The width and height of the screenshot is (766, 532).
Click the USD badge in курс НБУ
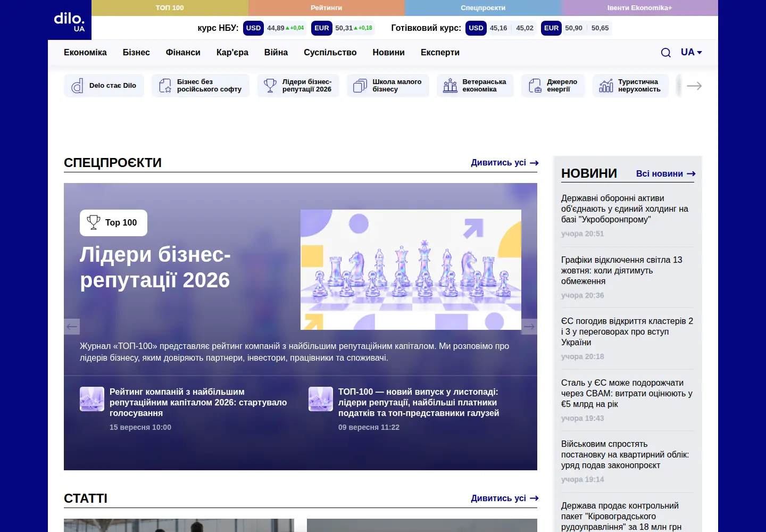(253, 28)
